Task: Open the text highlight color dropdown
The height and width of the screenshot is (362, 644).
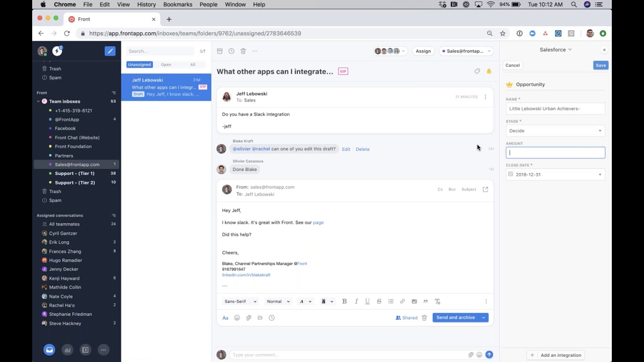Action: [327, 301]
